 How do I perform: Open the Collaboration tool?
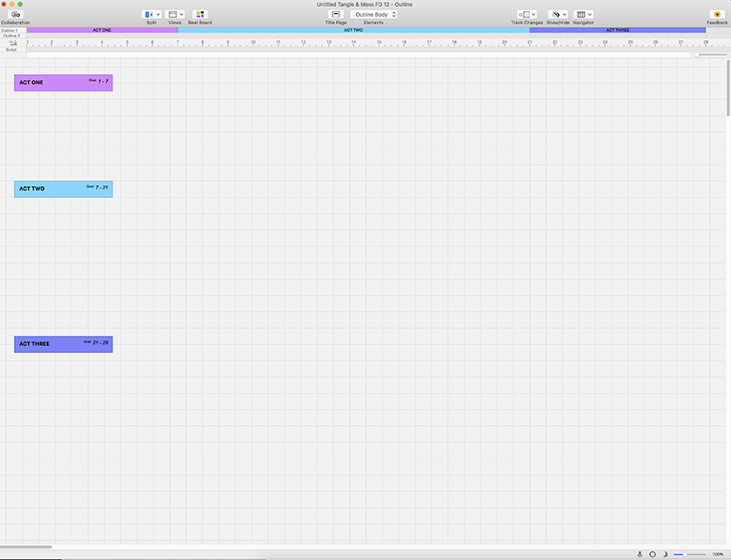(x=16, y=15)
